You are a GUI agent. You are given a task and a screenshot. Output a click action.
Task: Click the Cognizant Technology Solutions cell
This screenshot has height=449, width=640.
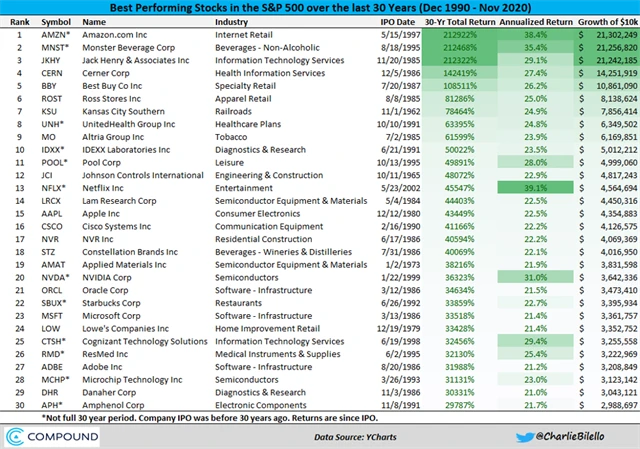145,341
